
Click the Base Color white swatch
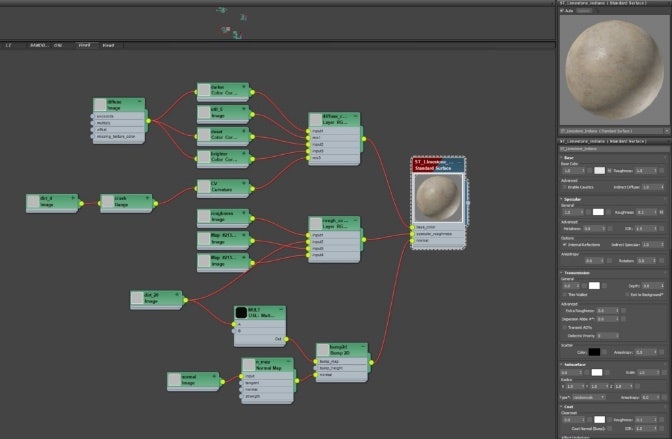600,171
